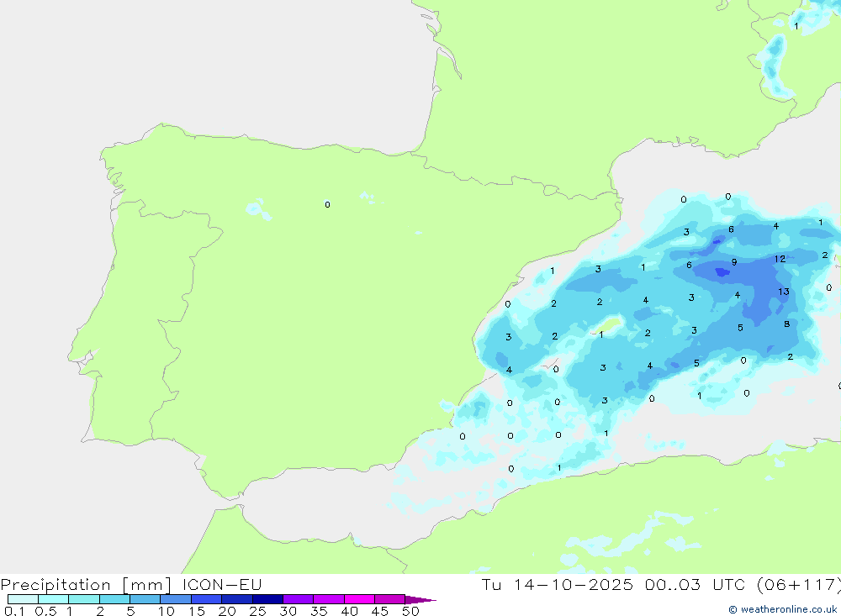This screenshot has height=616, width=841.
Task: Click the 'ICON-EU' model name label
Action: point(221,584)
